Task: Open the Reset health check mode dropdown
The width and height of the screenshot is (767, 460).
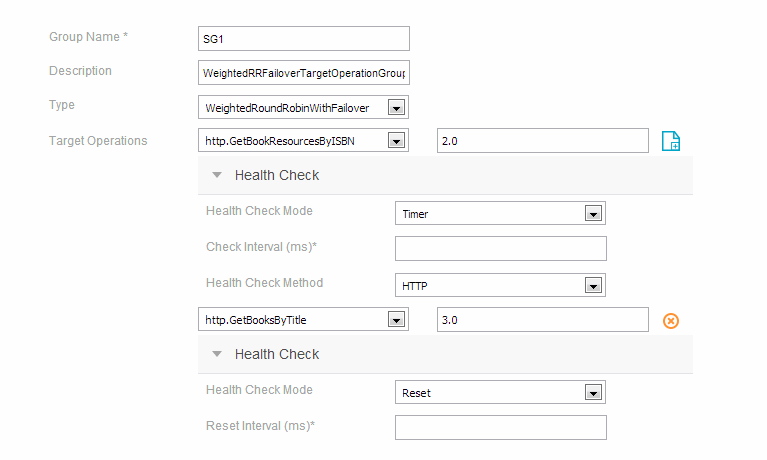Action: (x=592, y=393)
